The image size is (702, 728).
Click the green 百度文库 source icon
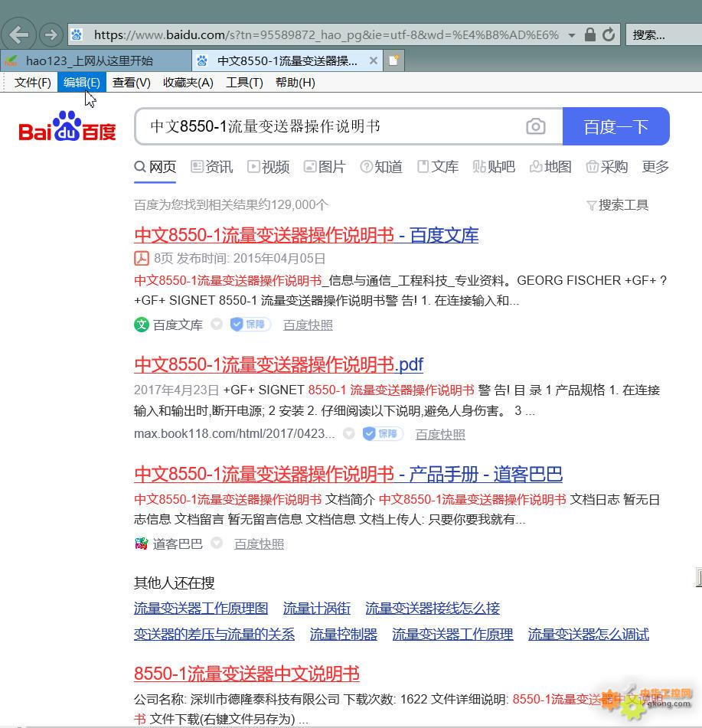click(x=141, y=325)
